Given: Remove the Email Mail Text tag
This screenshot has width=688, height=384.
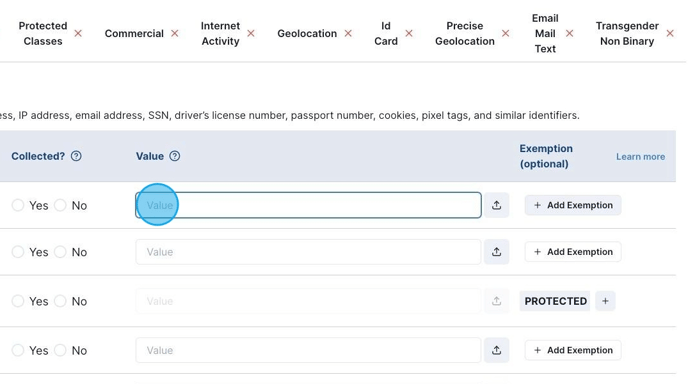Looking at the screenshot, I should (570, 33).
